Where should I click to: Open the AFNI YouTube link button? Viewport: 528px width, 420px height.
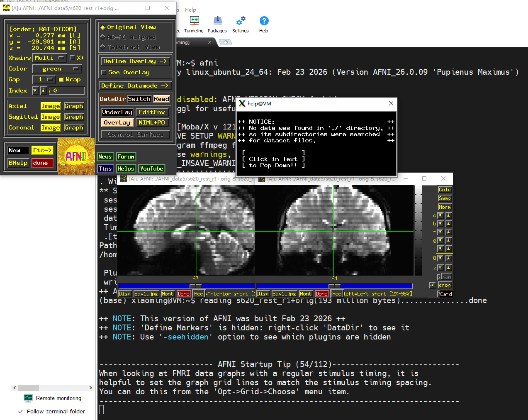151,169
